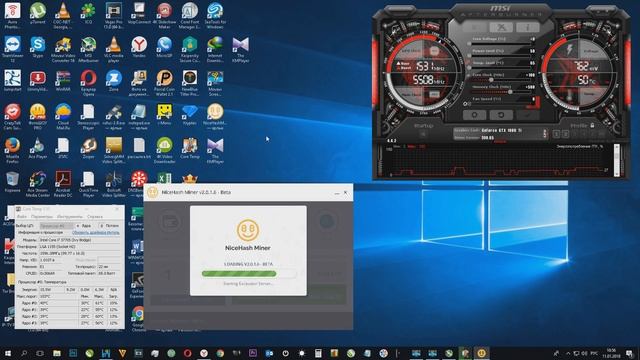
Task: Click the NiceHash Miner taskbar icon
Action: (x=482, y=353)
